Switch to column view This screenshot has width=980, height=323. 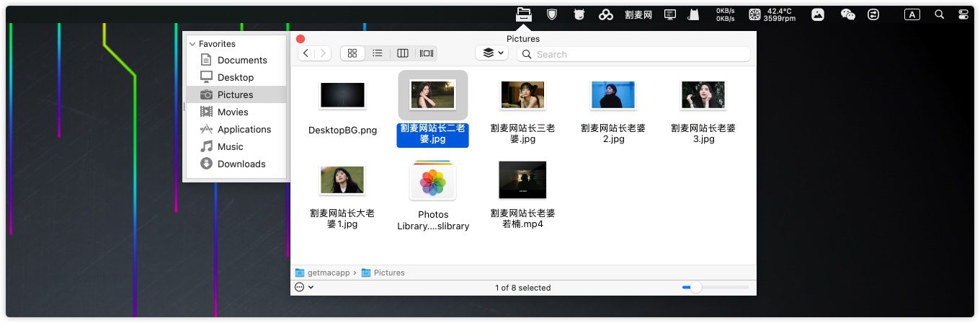(403, 53)
